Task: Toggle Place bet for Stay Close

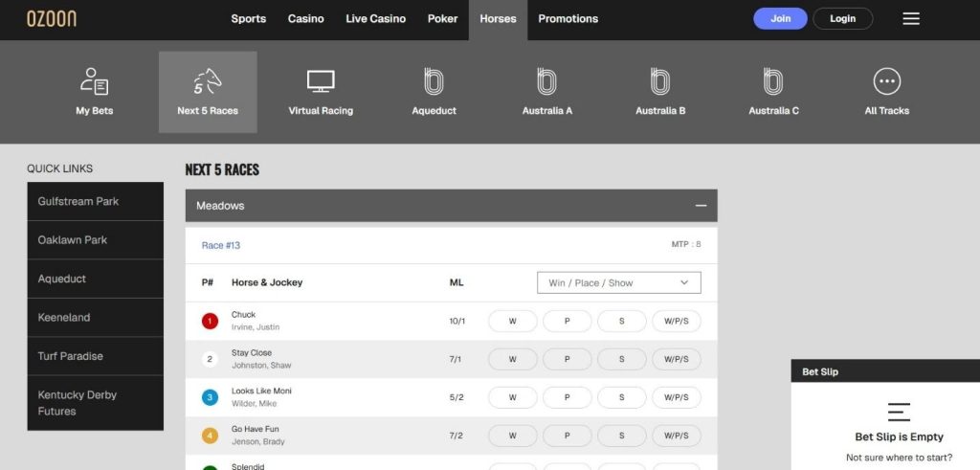Action: click(567, 360)
